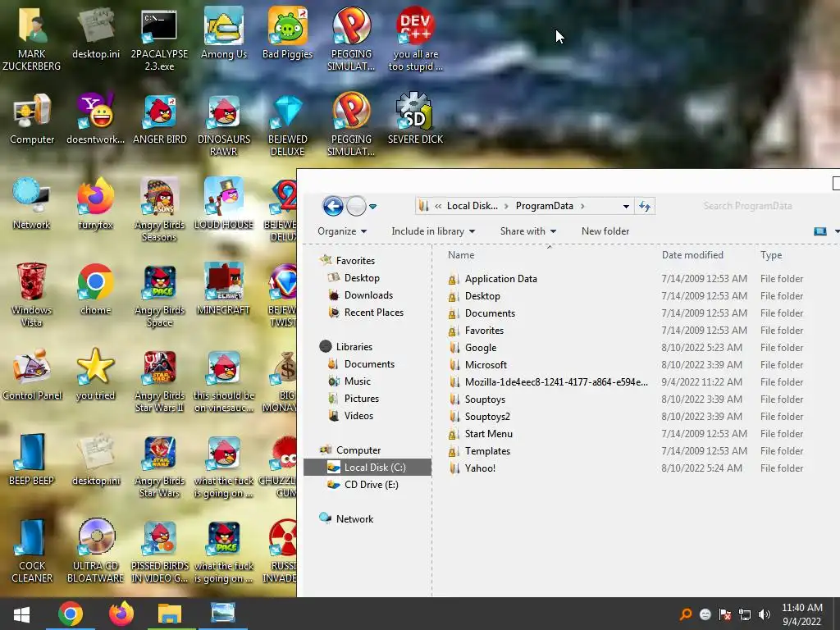Launch PISSED BIRDS IN VIDEO G... shortcut
840x630 pixels.
click(160, 550)
